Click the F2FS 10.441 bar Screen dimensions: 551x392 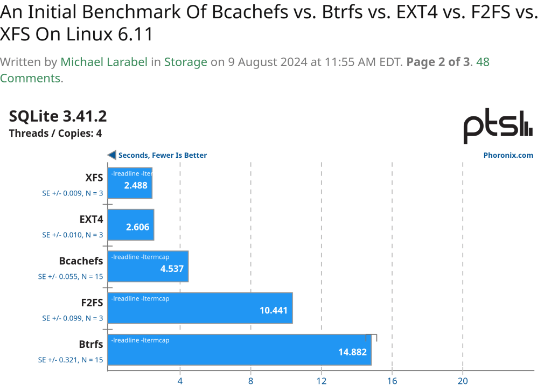coord(200,308)
